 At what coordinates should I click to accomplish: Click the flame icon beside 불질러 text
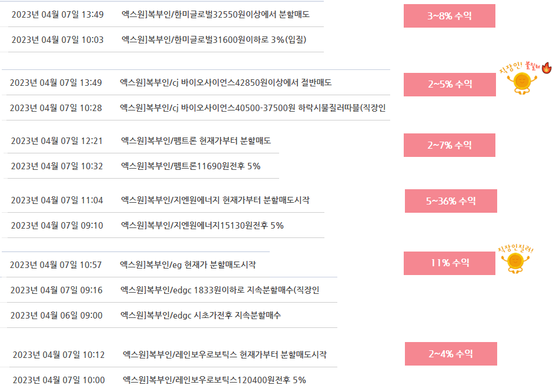click(547, 68)
